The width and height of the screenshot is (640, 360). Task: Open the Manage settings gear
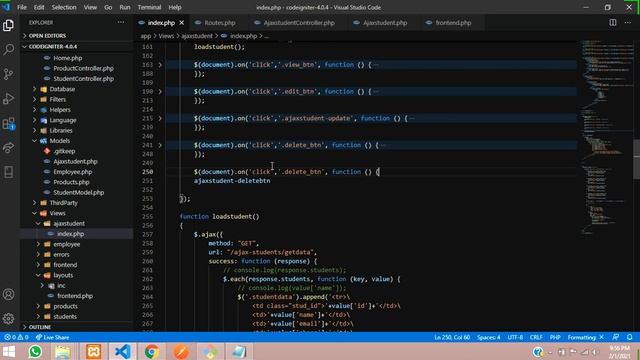click(9, 318)
